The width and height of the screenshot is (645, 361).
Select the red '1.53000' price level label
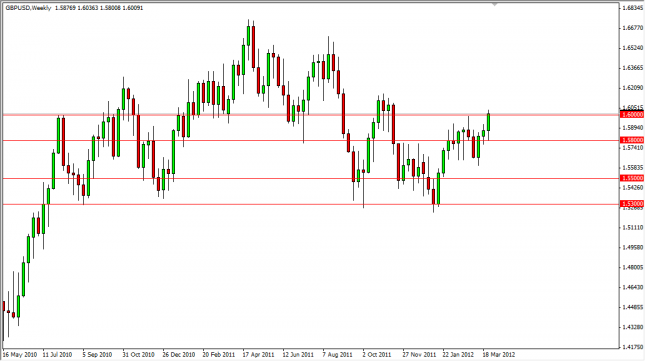632,204
